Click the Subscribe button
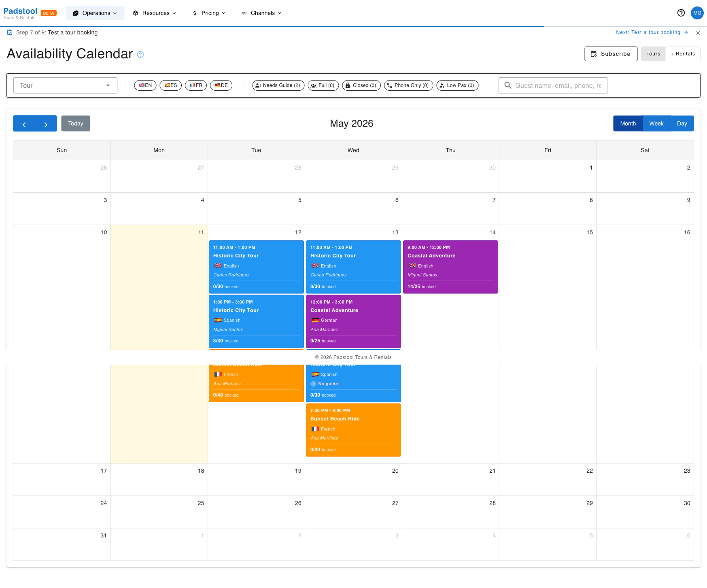Viewport: 707px width, 588px height. tap(611, 54)
